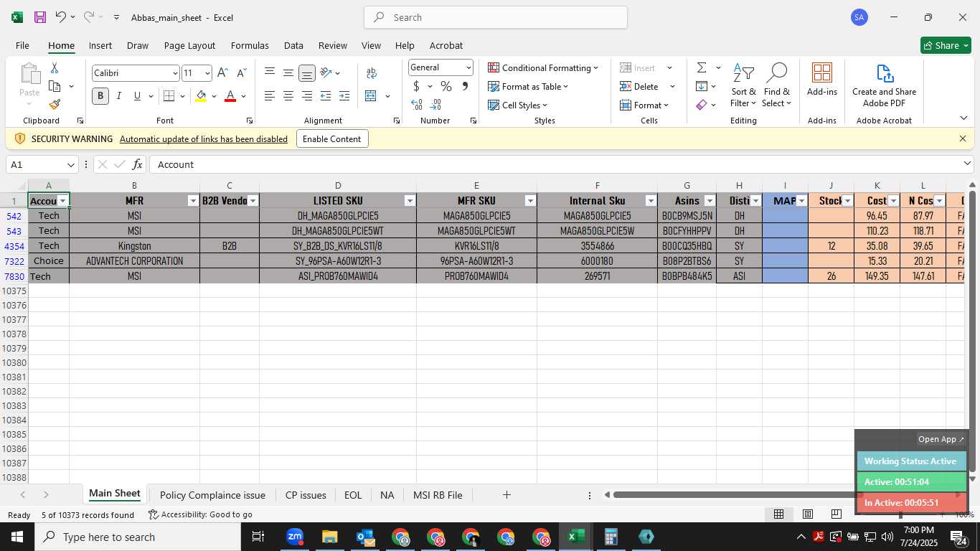Screen dimensions: 980x551
Task: Click the Fill Color yellow bucket
Action: tap(201, 96)
